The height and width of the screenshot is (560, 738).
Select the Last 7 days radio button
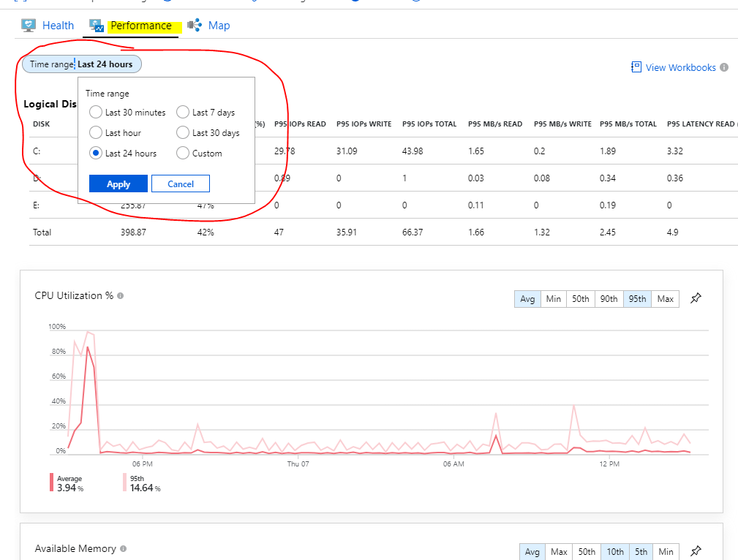click(183, 112)
